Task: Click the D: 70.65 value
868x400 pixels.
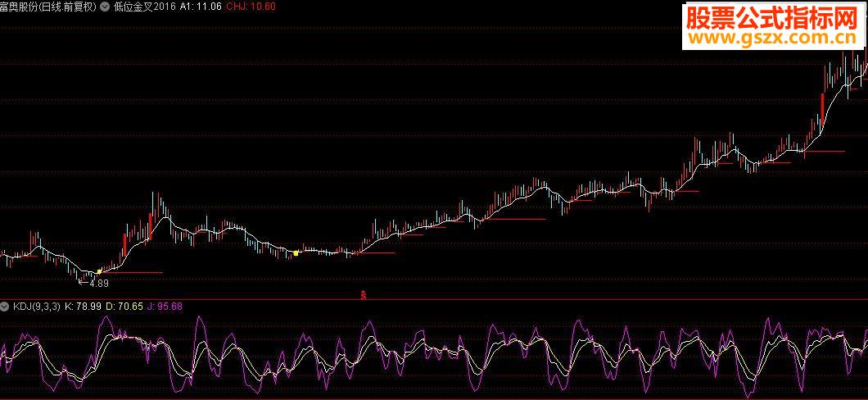Action: [x=124, y=306]
